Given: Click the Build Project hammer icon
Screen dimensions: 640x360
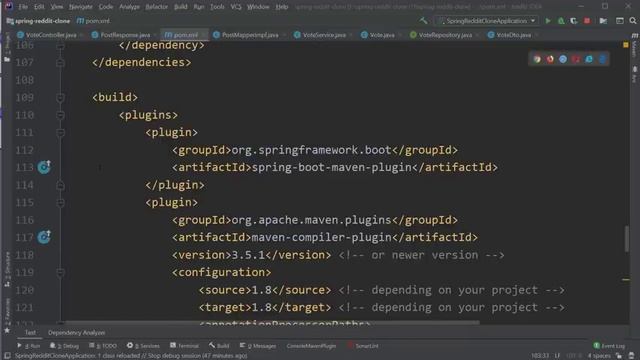Looking at the screenshot, I should 423,20.
